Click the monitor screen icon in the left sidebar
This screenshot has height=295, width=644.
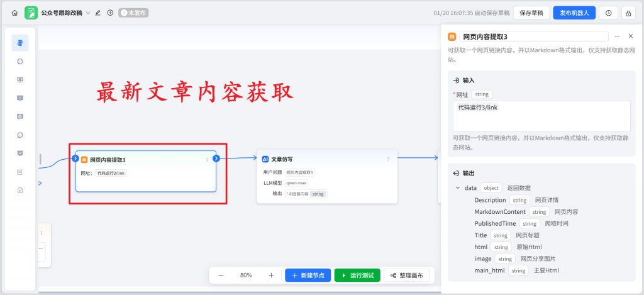pos(20,80)
